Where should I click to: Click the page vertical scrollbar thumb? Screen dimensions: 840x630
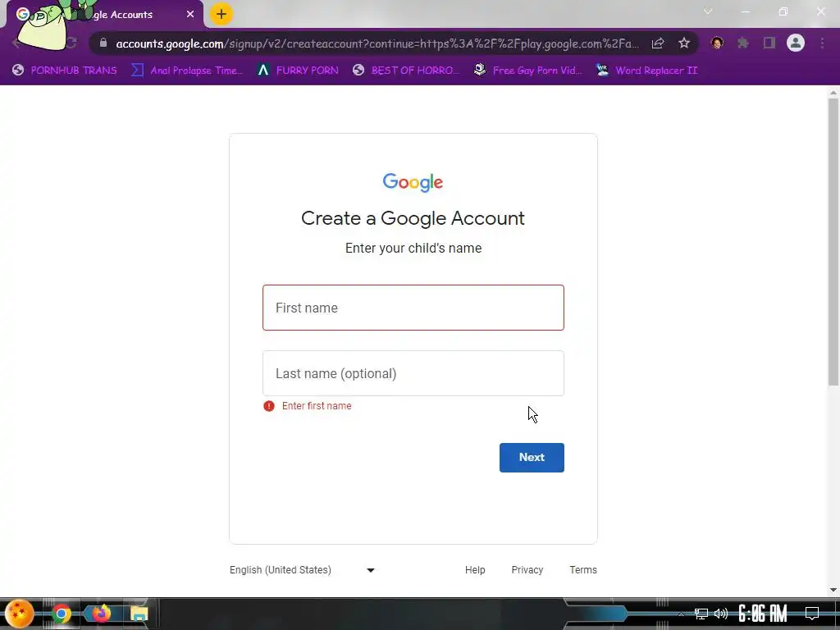833,241
